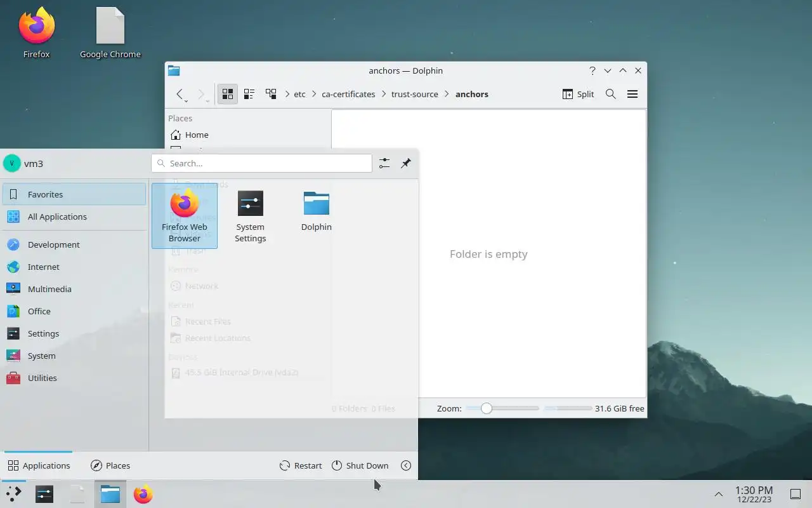Click the blank file icon in taskbar
Screen dimensions: 812x508
[x=77, y=494]
